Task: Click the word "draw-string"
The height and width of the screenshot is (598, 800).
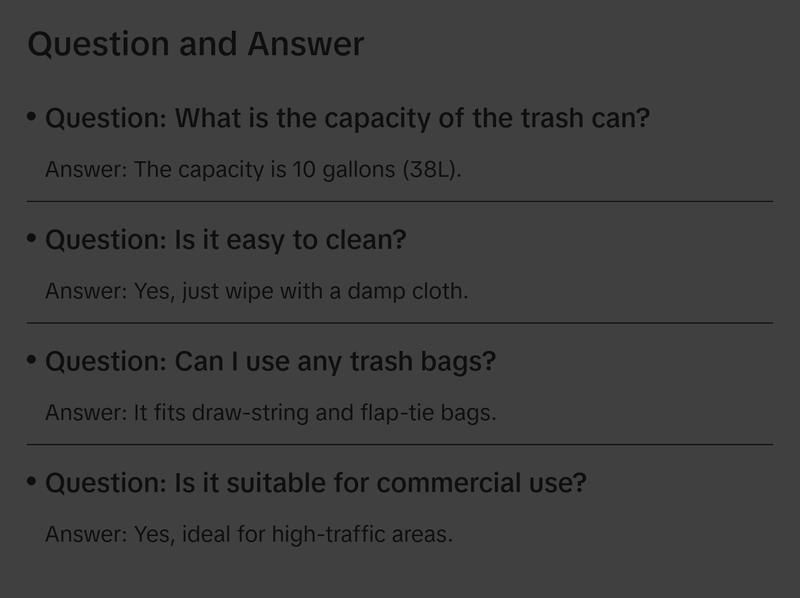Action: coord(251,412)
